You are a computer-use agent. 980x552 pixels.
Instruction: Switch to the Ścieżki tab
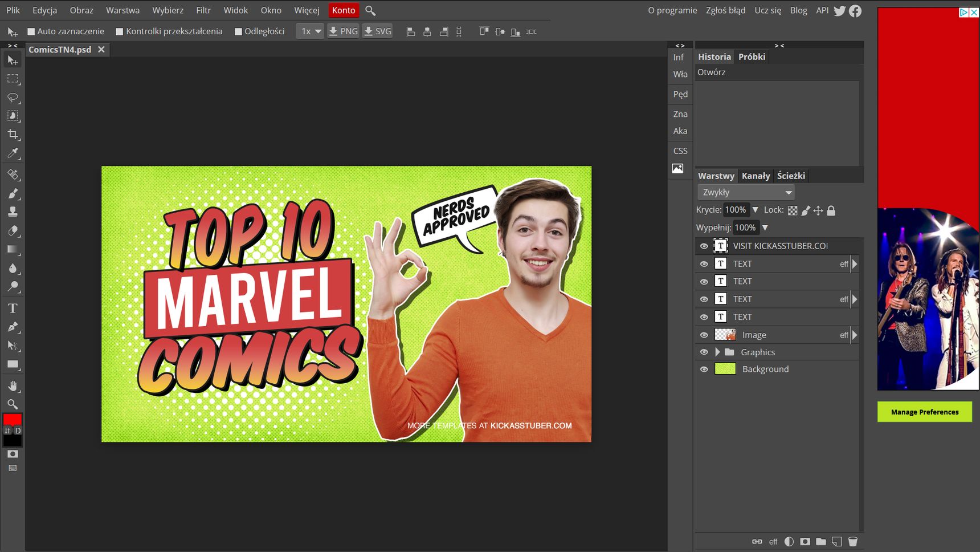[x=791, y=176]
